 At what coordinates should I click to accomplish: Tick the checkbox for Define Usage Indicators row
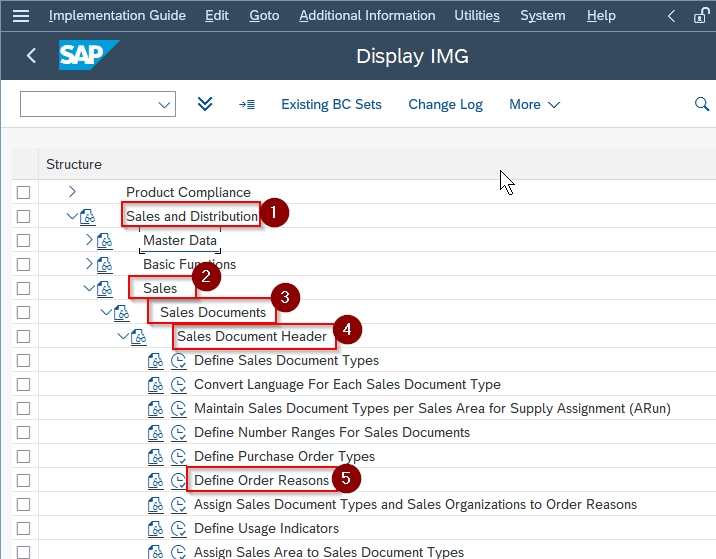23,528
